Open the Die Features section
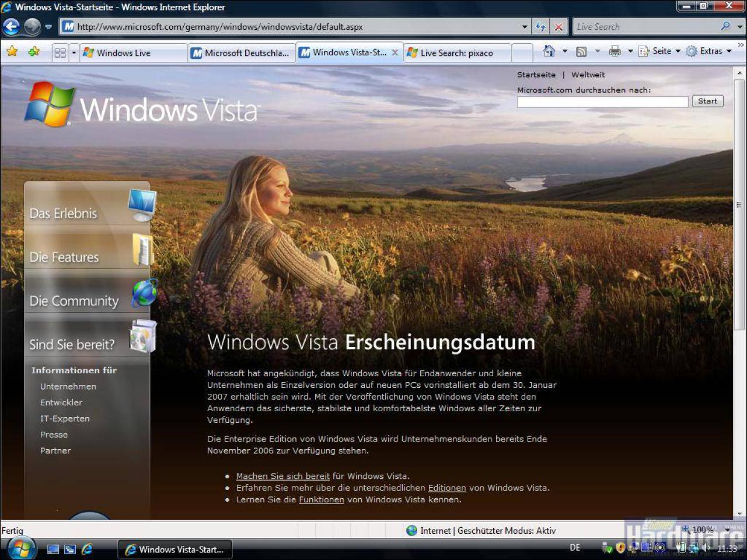Screen dimensions: 747x560 pyautogui.click(x=64, y=257)
